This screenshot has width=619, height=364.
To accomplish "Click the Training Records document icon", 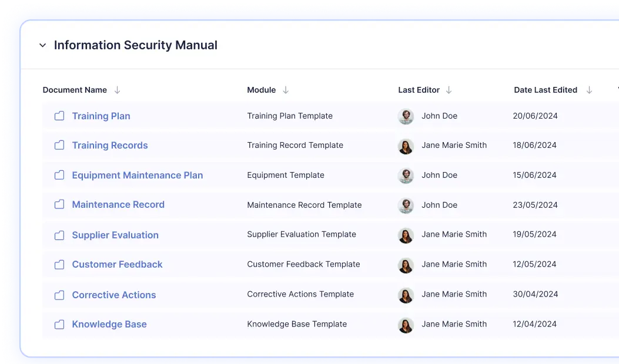I will click(x=59, y=145).
